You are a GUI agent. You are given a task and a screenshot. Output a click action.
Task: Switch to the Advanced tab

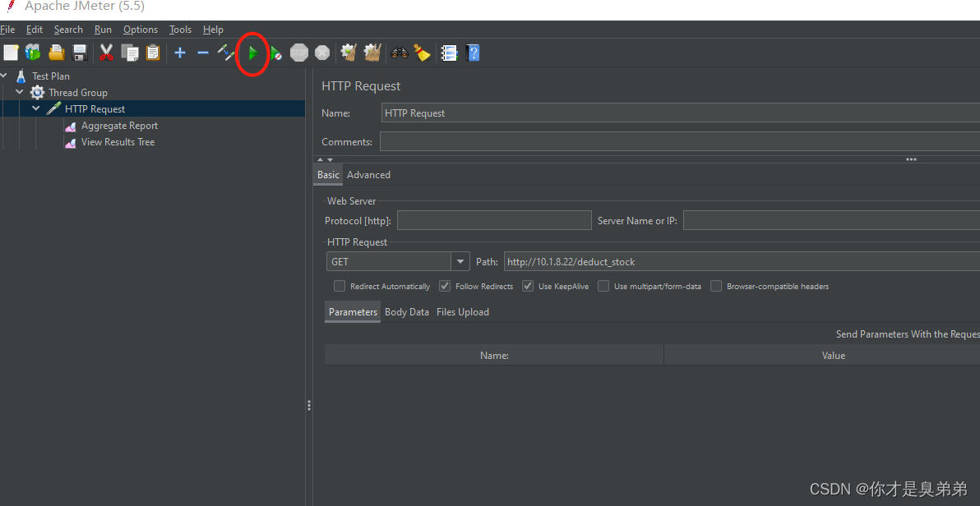(369, 175)
